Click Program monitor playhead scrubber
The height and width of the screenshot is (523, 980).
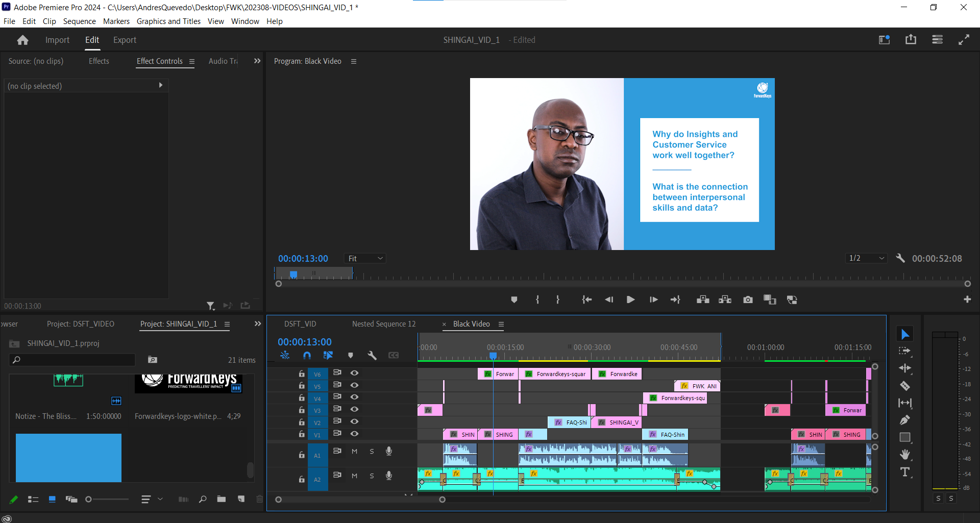click(293, 275)
